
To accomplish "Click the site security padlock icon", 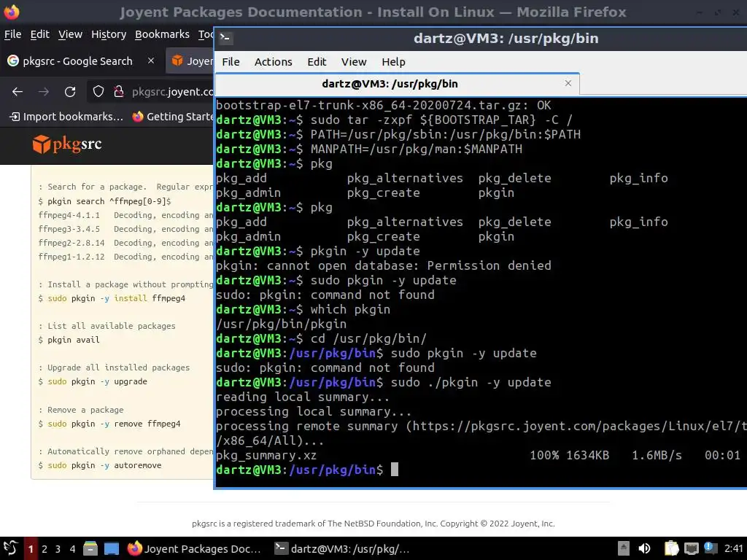I will point(119,91).
